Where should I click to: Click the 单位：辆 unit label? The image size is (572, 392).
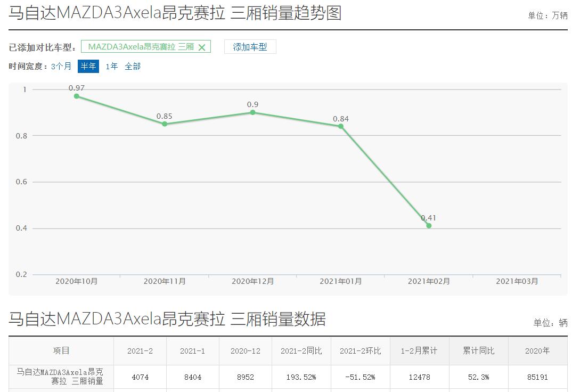(551, 323)
